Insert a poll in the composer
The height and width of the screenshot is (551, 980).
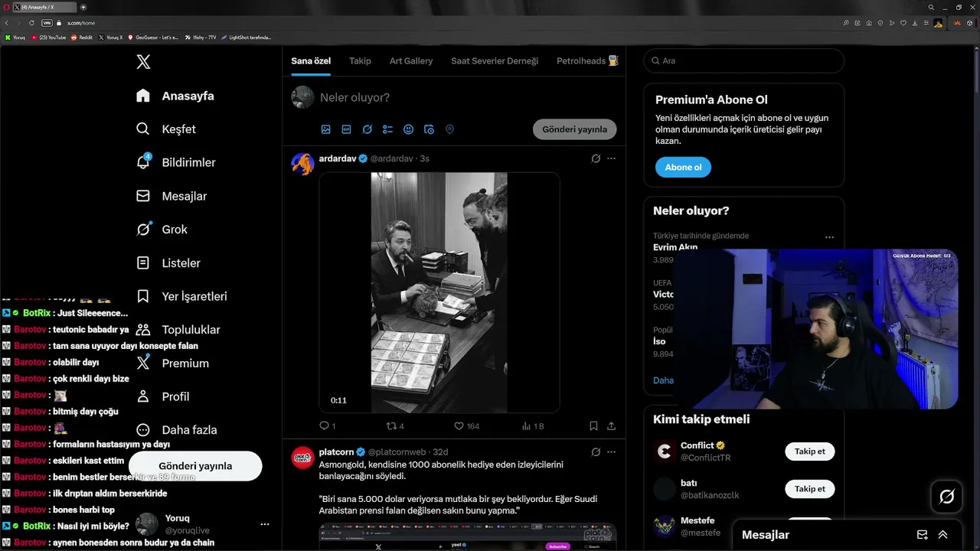pos(387,129)
